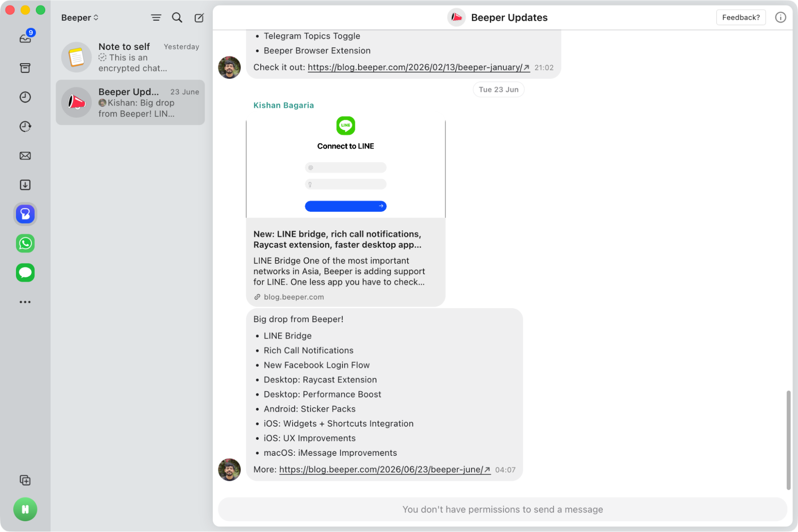Click the 'LINE Bridge' bullet item
798x532 pixels.
coord(287,336)
